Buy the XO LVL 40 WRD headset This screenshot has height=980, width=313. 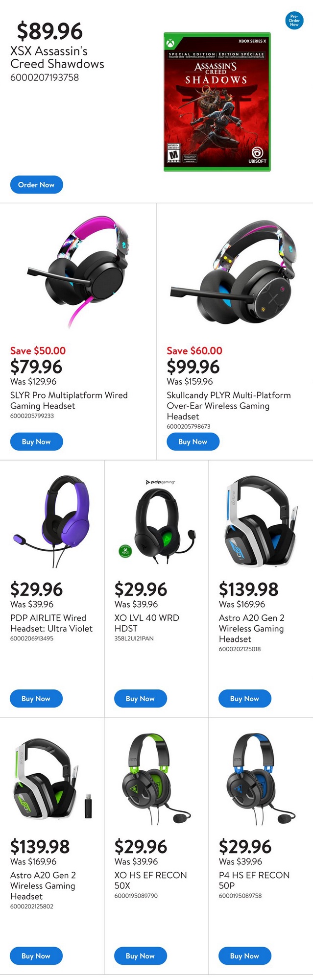coord(140,698)
